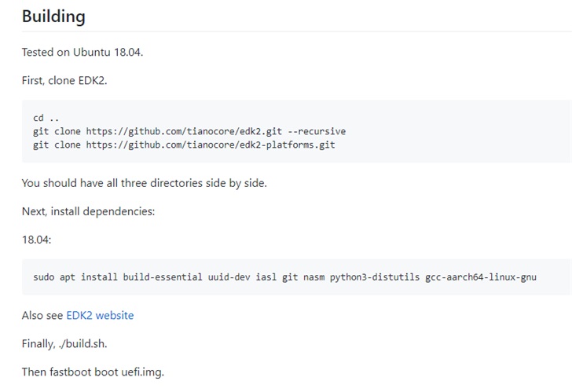This screenshot has height=392, width=572.
Task: Click the 'cd ..' command line
Action: (x=46, y=118)
